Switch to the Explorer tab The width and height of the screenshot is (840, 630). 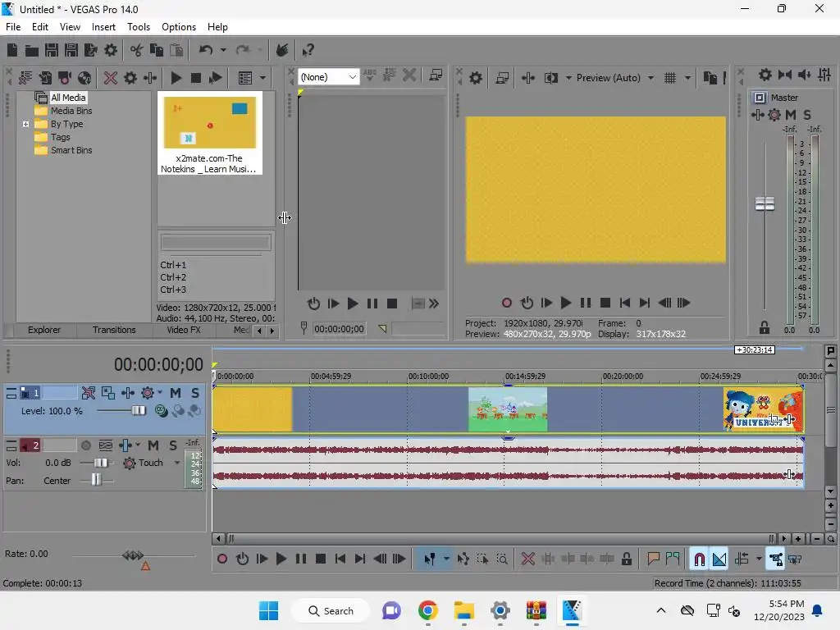coord(44,330)
